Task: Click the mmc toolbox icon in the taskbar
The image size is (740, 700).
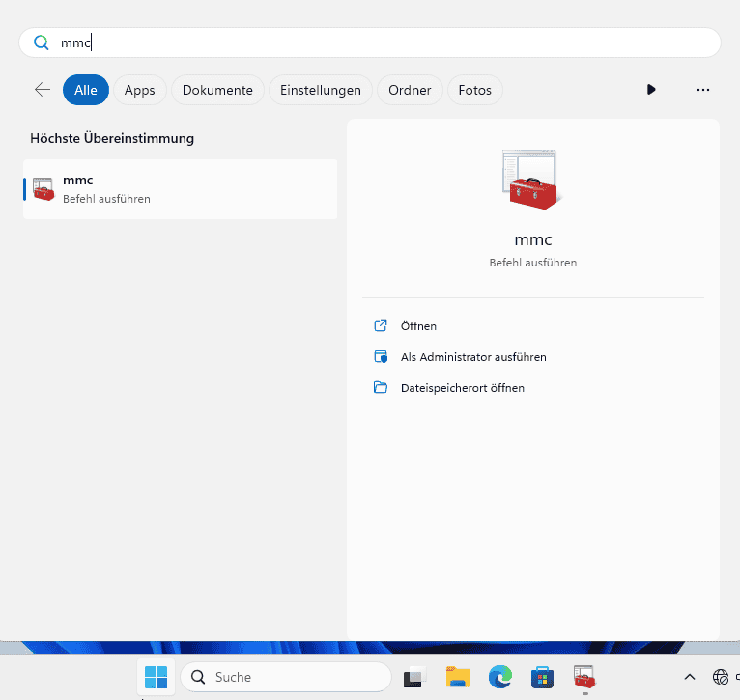Action: [x=584, y=676]
